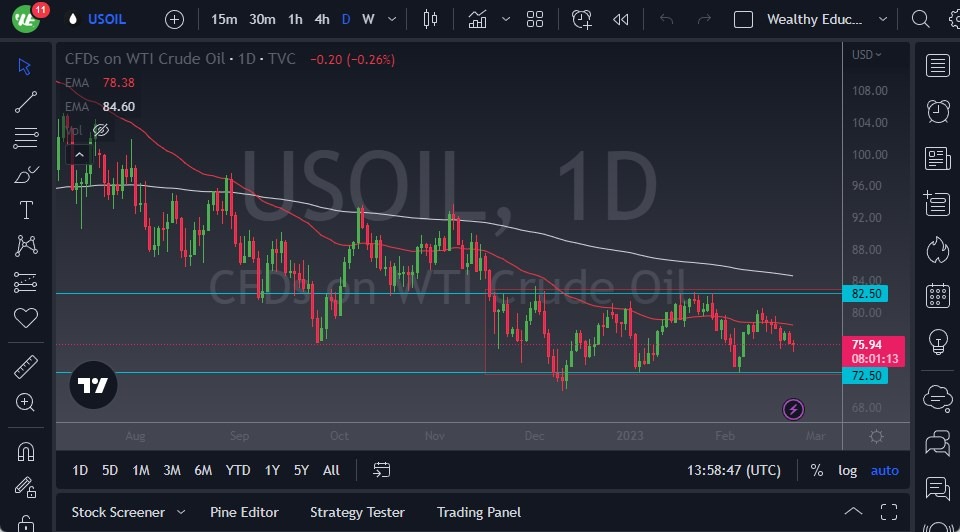960x532 pixels.
Task: Set the date range to YTD
Action: click(238, 470)
